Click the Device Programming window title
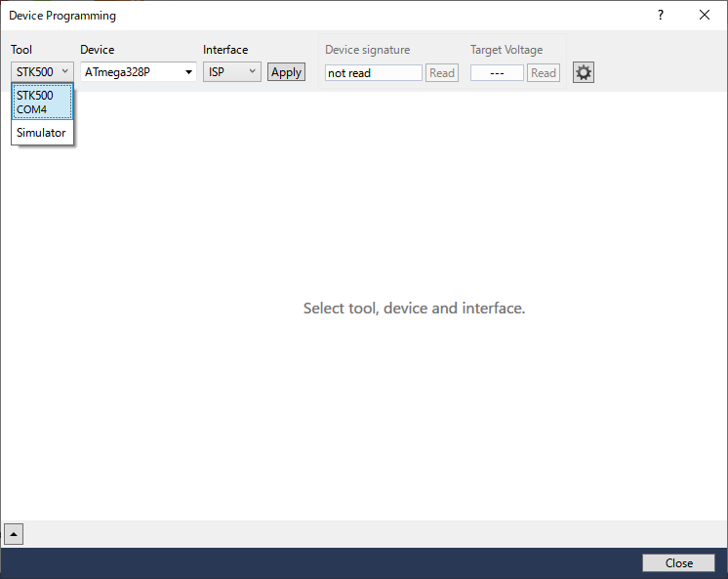 click(x=62, y=16)
